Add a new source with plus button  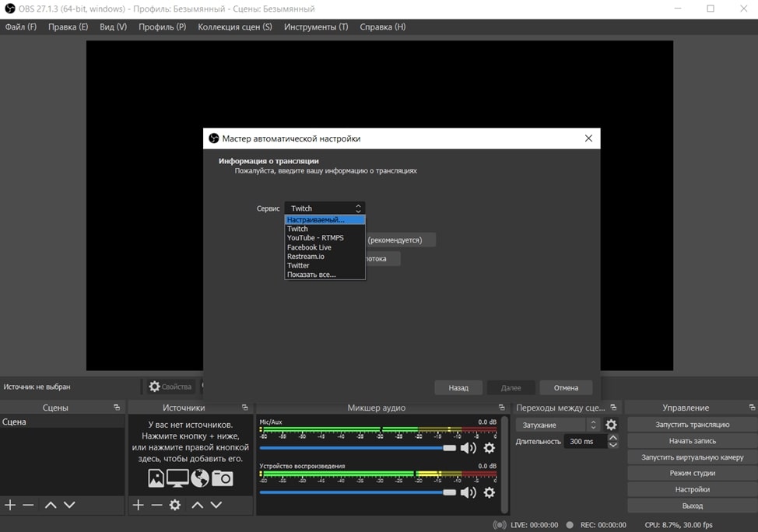click(139, 505)
